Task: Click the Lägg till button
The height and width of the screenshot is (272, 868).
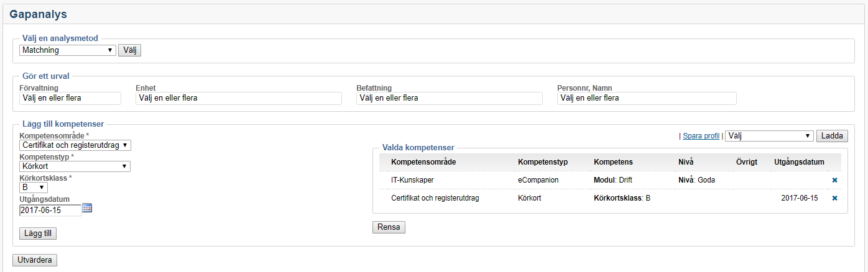Action: (x=38, y=233)
